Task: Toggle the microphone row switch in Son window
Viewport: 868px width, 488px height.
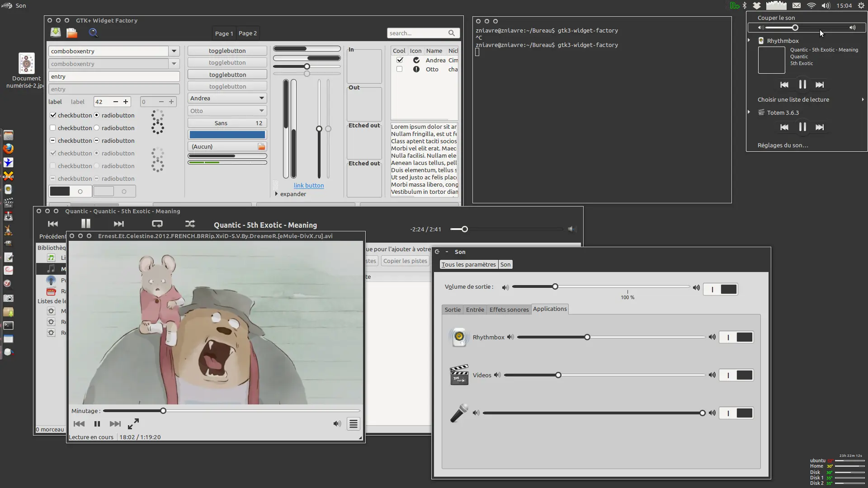Action: point(736,413)
